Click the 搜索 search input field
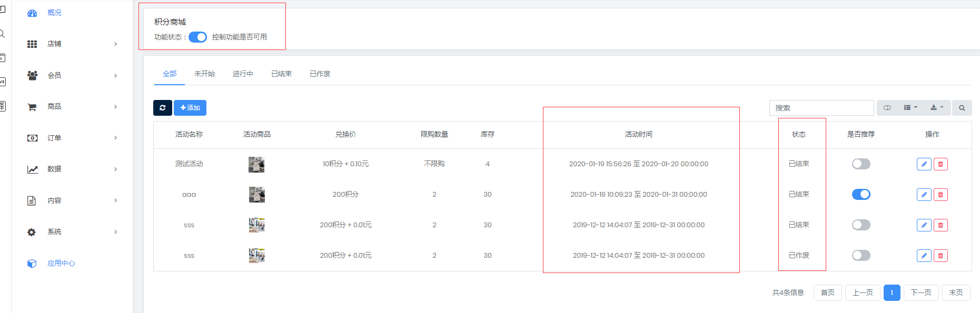The width and height of the screenshot is (980, 313). [821, 108]
